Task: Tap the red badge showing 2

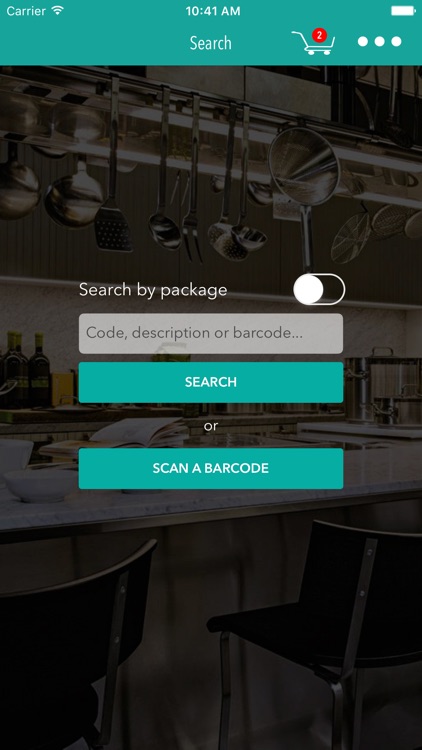Action: pos(319,35)
